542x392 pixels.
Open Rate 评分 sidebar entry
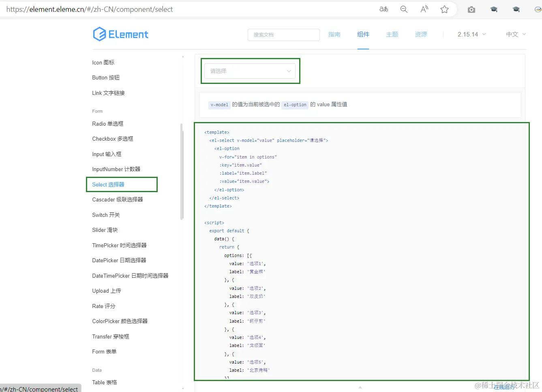coord(104,306)
